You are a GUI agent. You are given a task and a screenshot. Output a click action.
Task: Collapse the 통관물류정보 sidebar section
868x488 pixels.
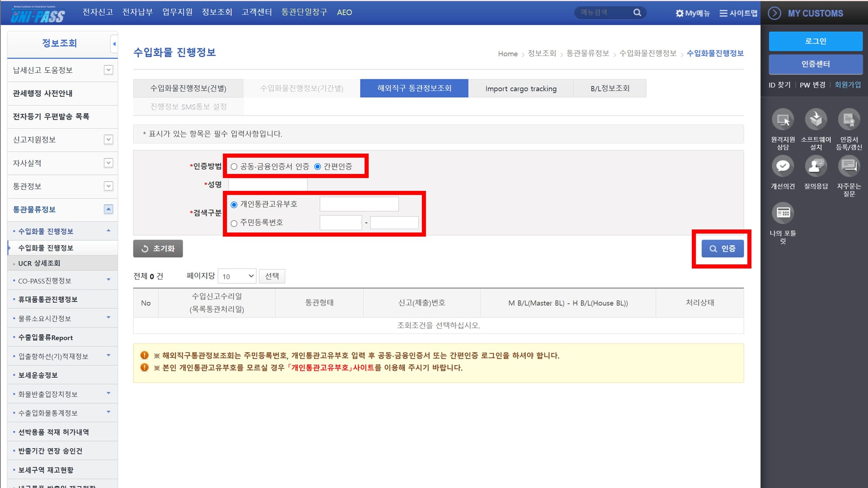point(108,210)
